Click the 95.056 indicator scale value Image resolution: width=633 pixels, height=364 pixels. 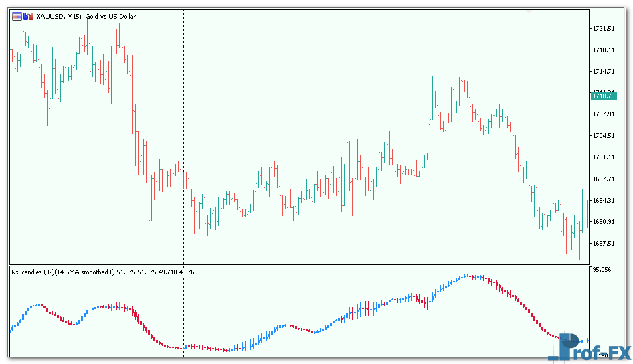(x=602, y=270)
